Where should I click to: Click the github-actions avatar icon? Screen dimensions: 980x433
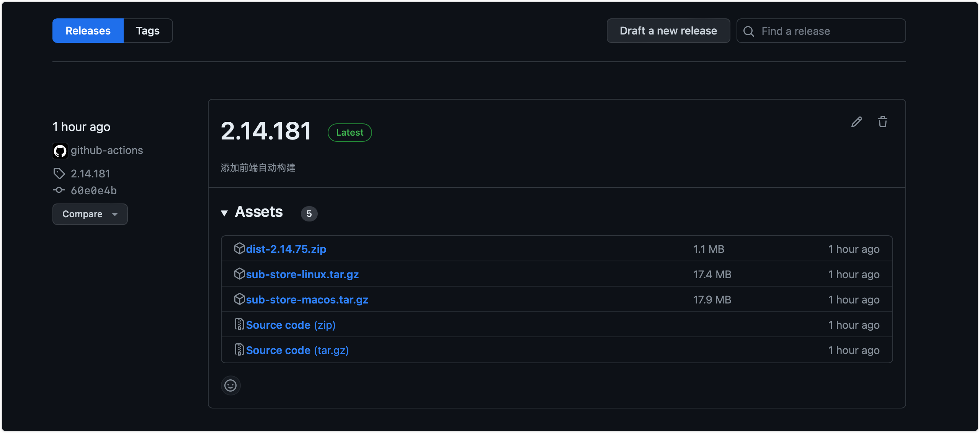(x=60, y=151)
